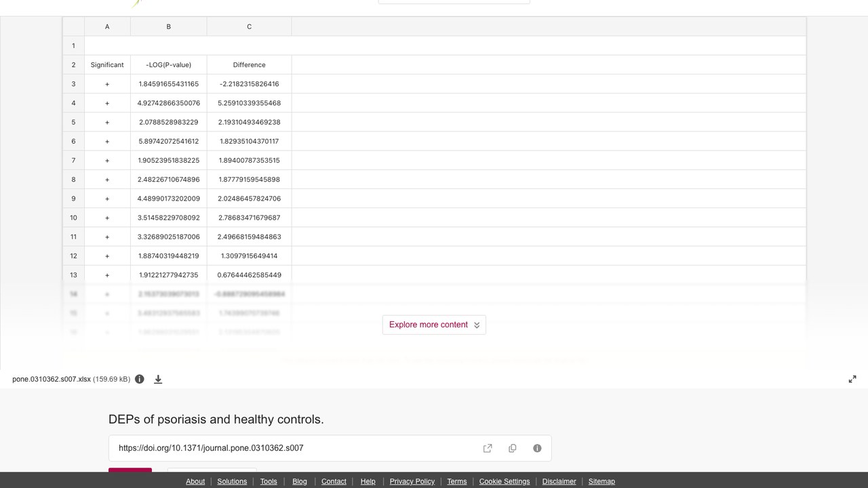Open the Disclaimer footer link
This screenshot has width=868, height=488.
click(559, 481)
